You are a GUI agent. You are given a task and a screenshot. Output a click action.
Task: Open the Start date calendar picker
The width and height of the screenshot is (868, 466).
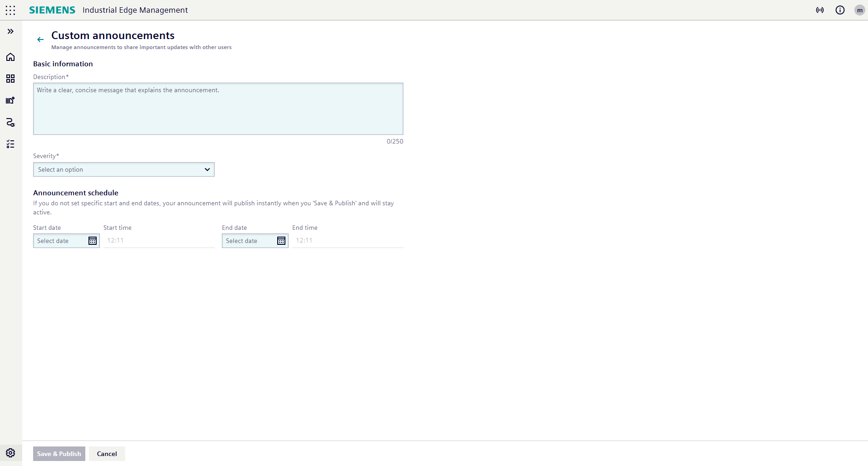[93, 241]
